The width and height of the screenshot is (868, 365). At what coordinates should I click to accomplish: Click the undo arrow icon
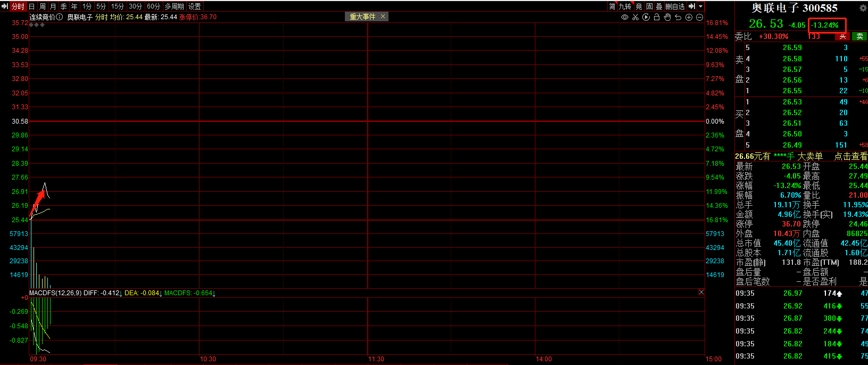click(x=678, y=17)
